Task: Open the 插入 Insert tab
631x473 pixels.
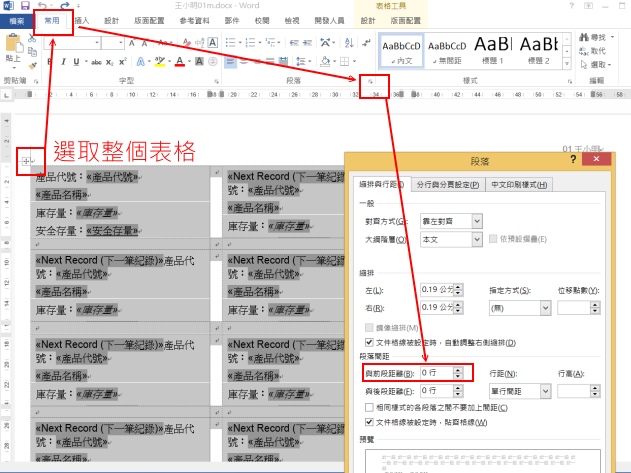Action: (x=82, y=21)
